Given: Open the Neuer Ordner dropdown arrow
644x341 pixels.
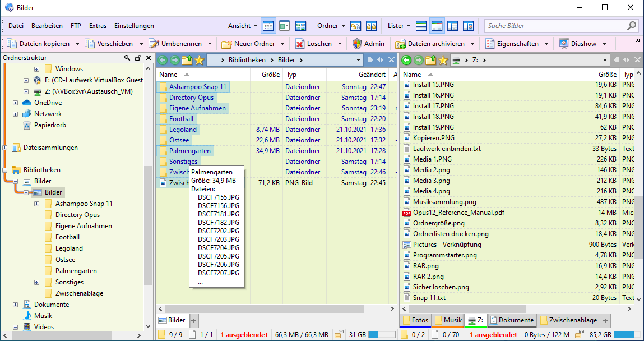Looking at the screenshot, I should tap(282, 44).
